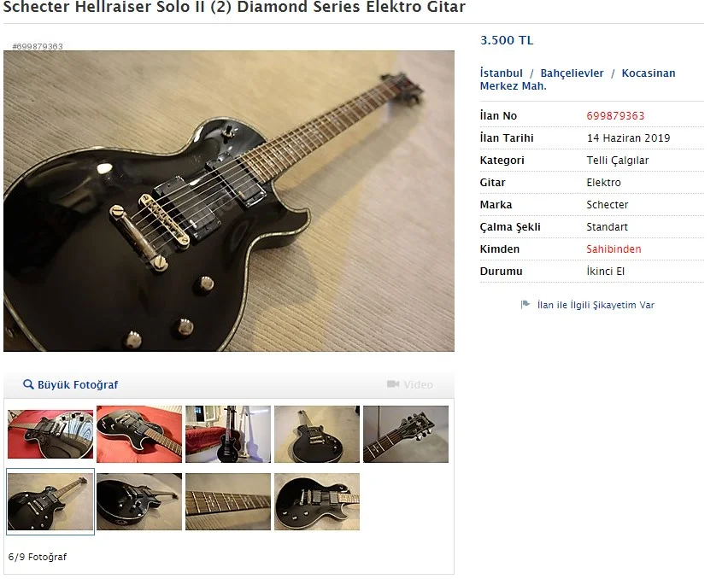This screenshot has width=728, height=579.
Task: Select the currently highlighted sixth thumbnail
Action: pos(50,501)
